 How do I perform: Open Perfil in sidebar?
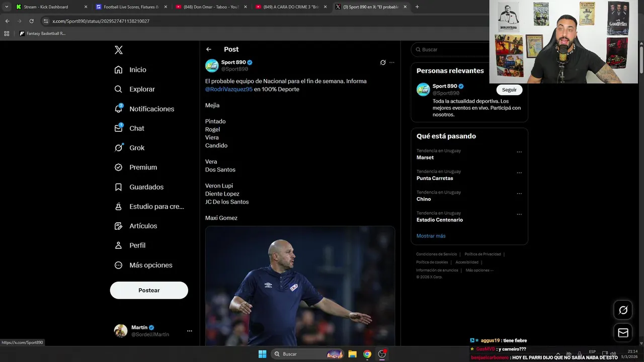coord(130,245)
